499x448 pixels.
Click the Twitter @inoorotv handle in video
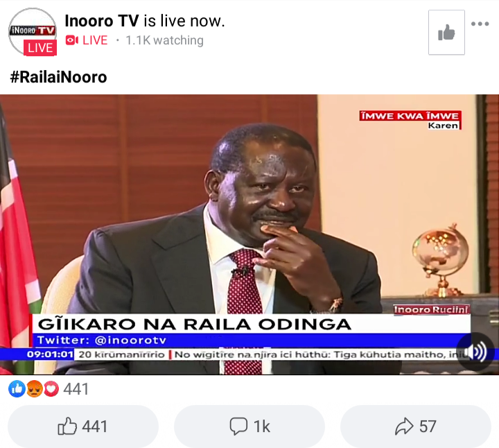coord(102,341)
